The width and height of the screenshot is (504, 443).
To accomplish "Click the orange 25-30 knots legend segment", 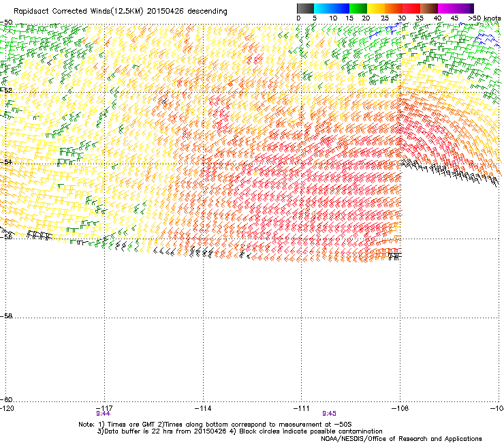I will point(394,8).
